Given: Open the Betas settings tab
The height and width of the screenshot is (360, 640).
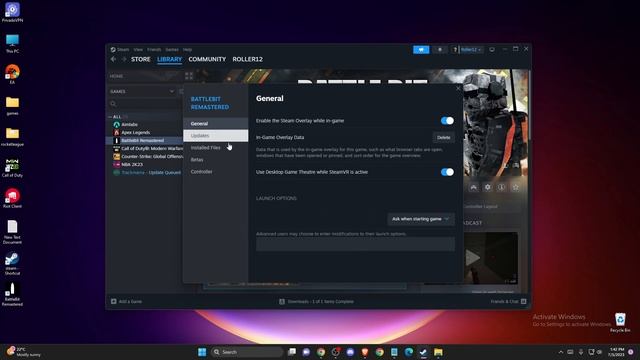Looking at the screenshot, I should coord(216,160).
